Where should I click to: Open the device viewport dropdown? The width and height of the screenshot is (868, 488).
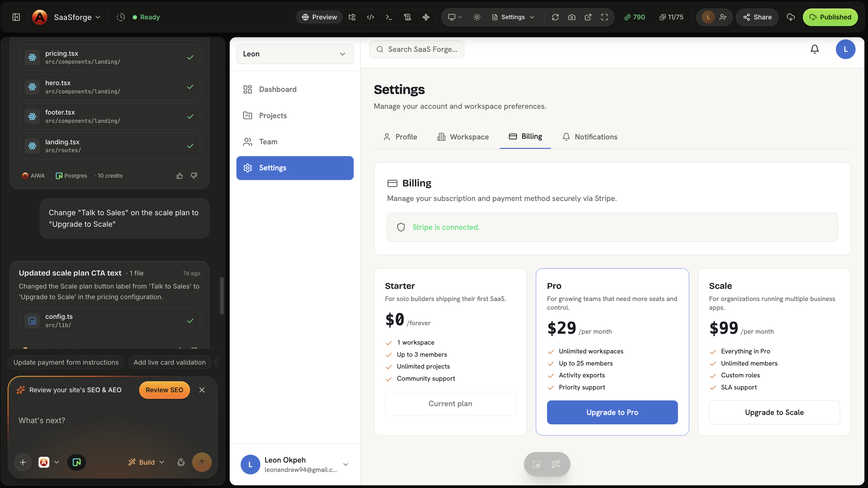[x=455, y=17]
